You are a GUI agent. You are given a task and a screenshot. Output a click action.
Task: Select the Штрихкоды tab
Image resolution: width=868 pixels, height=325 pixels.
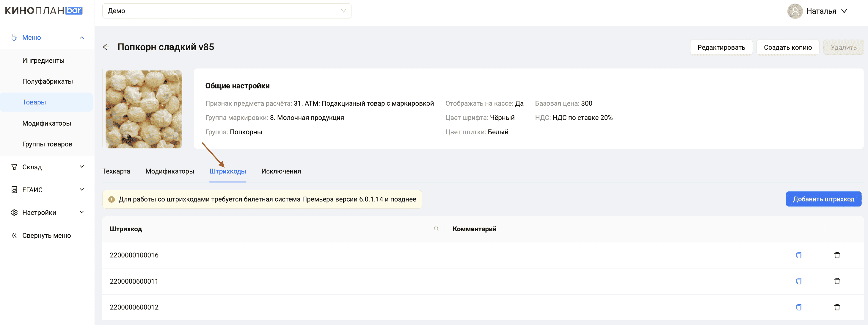[228, 171]
